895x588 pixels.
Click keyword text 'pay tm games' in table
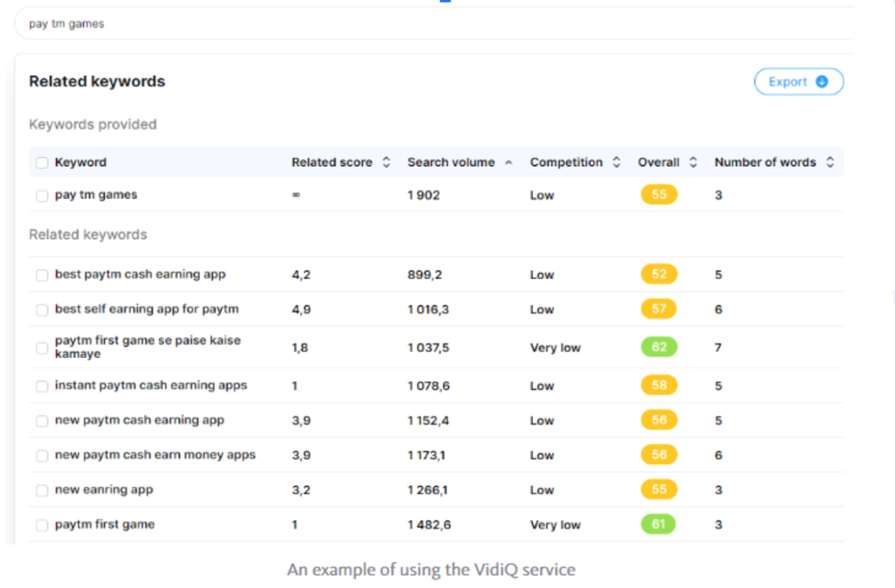coord(96,195)
